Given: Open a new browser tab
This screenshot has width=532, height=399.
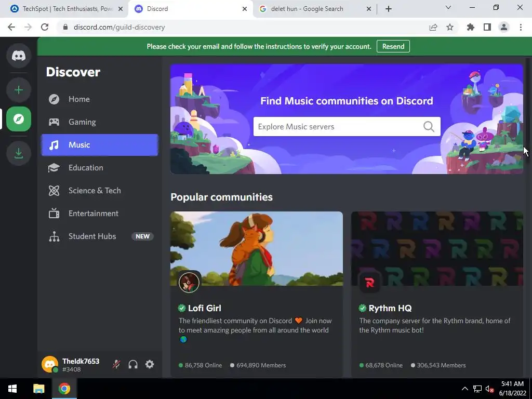Looking at the screenshot, I should 389,9.
